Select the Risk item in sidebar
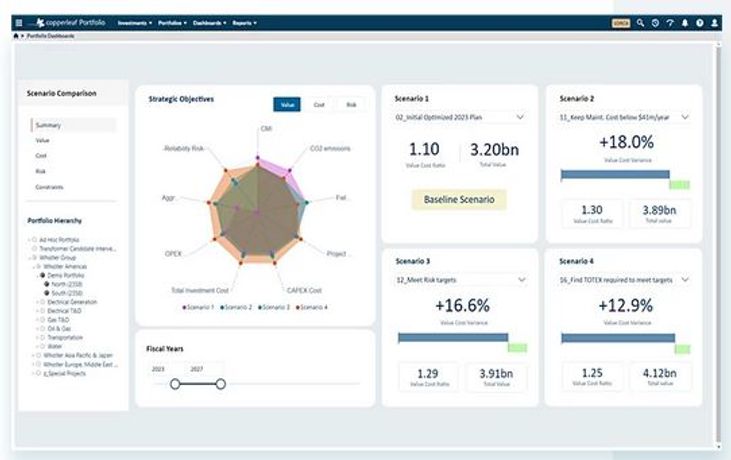731x460 pixels. click(41, 171)
